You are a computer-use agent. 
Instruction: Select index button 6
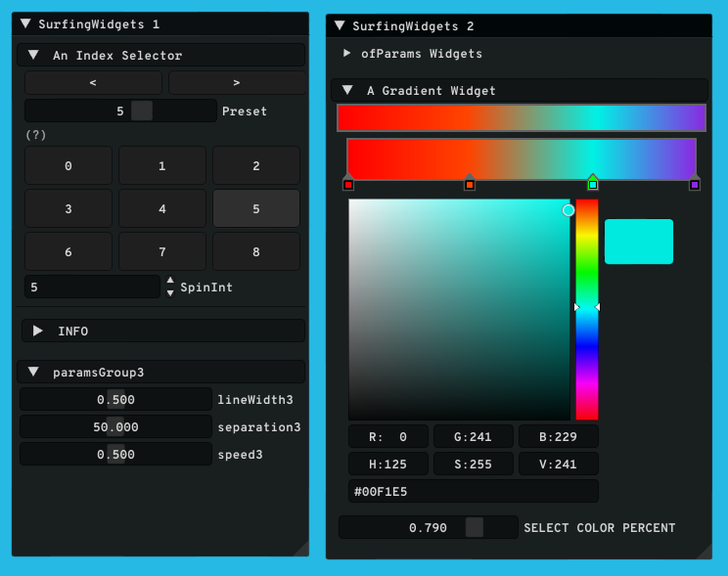tap(68, 251)
